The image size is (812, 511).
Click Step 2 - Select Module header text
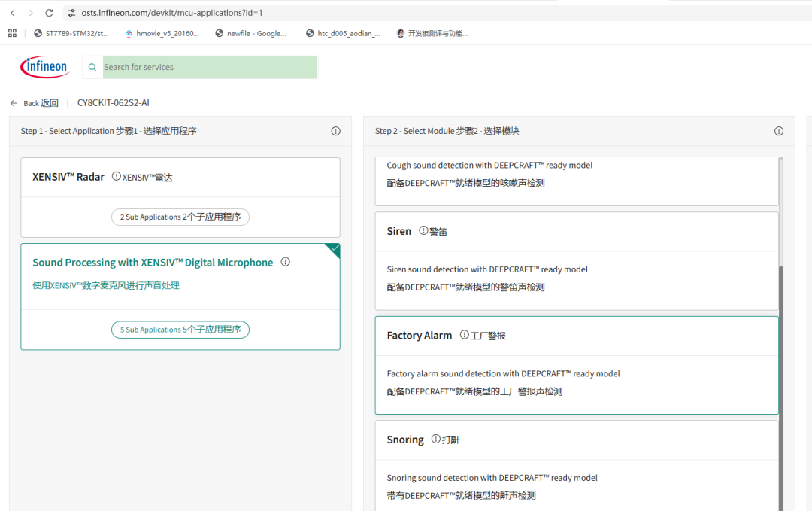click(447, 131)
